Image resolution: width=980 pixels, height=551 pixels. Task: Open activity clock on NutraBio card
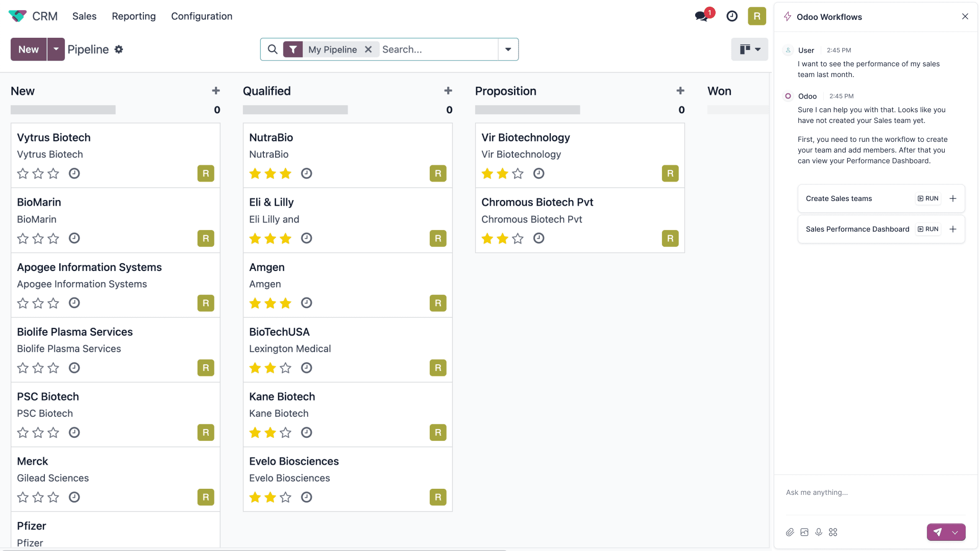tap(306, 173)
